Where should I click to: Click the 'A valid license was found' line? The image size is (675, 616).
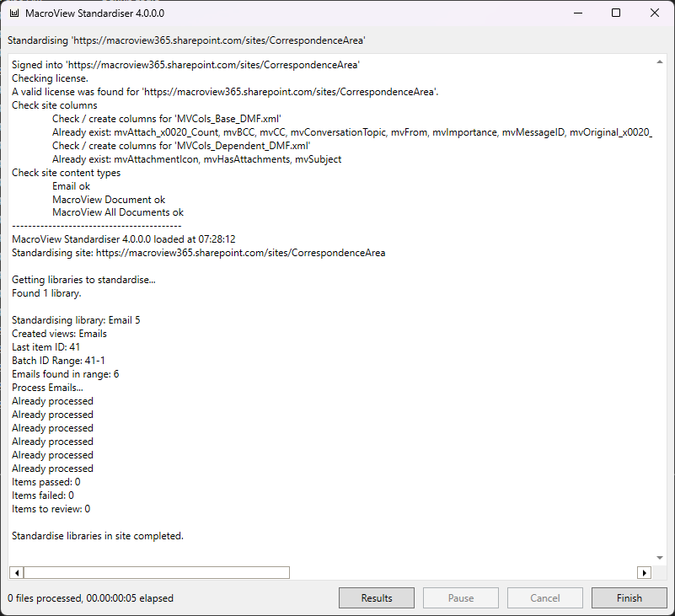[225, 92]
